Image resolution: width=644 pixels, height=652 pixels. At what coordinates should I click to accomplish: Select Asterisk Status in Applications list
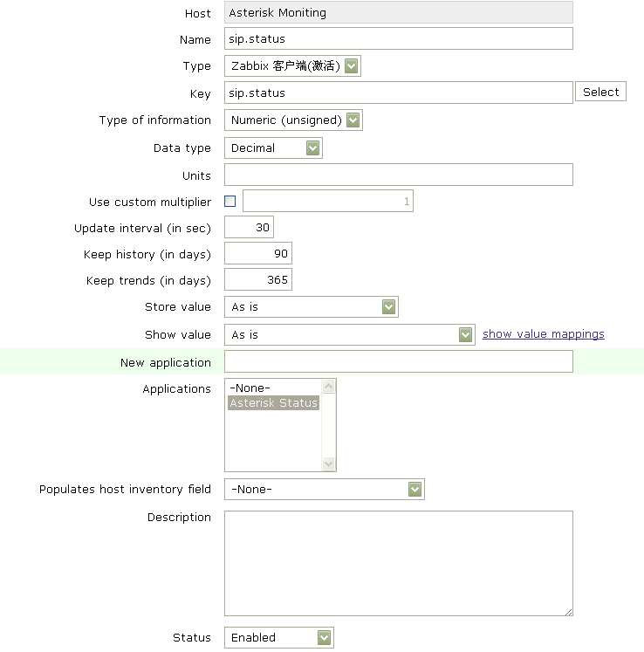(274, 403)
